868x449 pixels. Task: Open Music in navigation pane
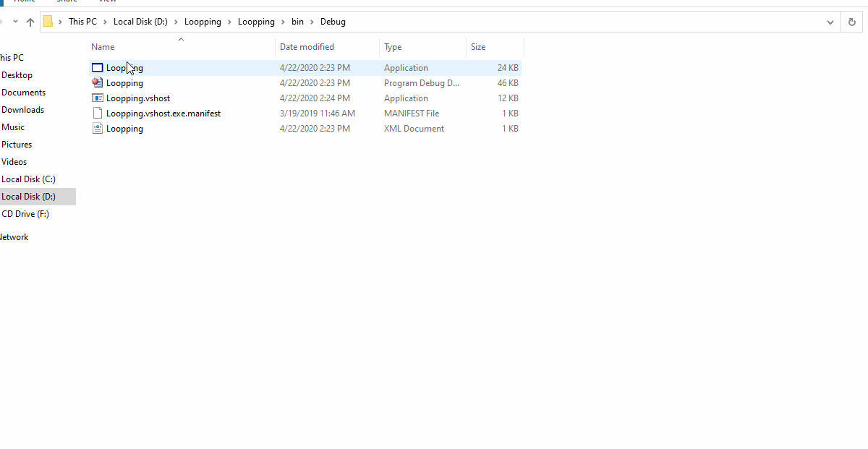click(x=13, y=127)
